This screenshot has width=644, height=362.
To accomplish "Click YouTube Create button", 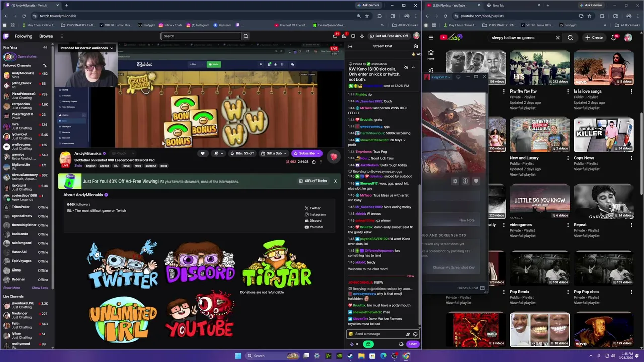I will point(594,37).
